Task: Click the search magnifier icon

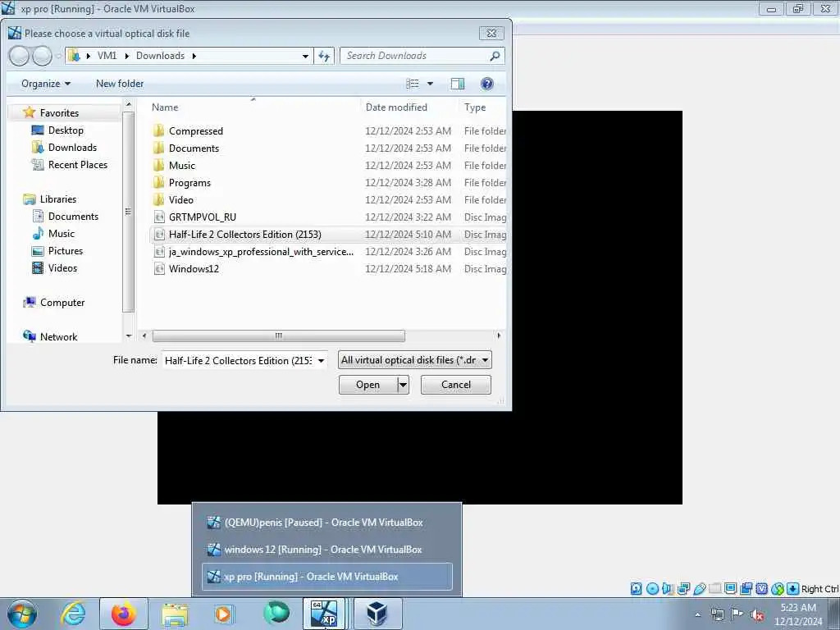Action: [x=495, y=56]
